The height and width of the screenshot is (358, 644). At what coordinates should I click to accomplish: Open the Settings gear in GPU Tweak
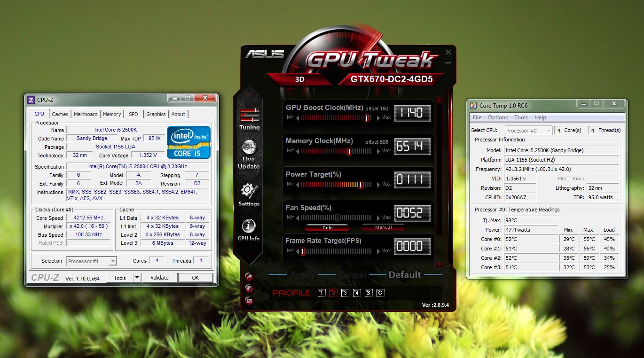(x=249, y=195)
